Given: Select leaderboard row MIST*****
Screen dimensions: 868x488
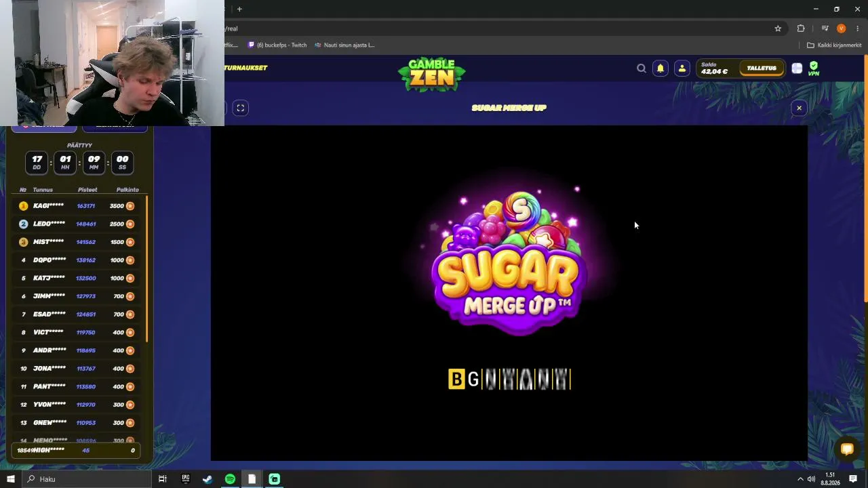Looking at the screenshot, I should 77,242.
